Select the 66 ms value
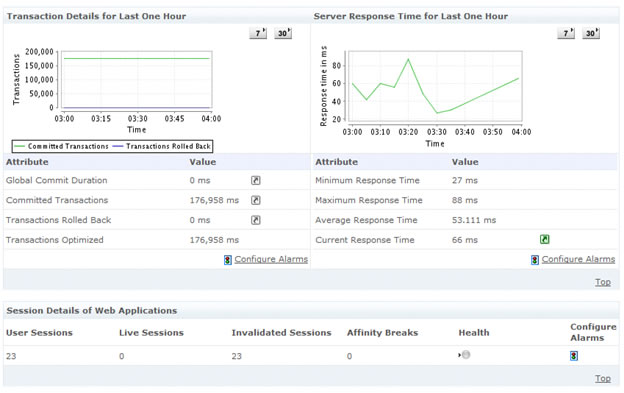The height and width of the screenshot is (393, 624). pyautogui.click(x=464, y=240)
